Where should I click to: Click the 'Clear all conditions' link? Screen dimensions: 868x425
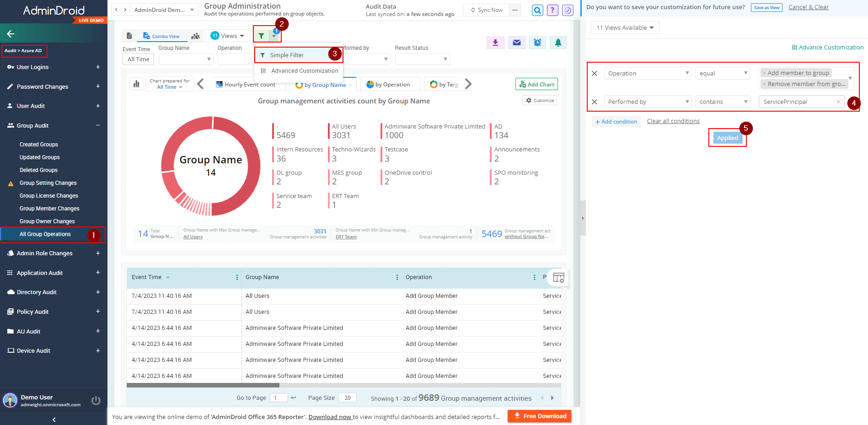[673, 121]
